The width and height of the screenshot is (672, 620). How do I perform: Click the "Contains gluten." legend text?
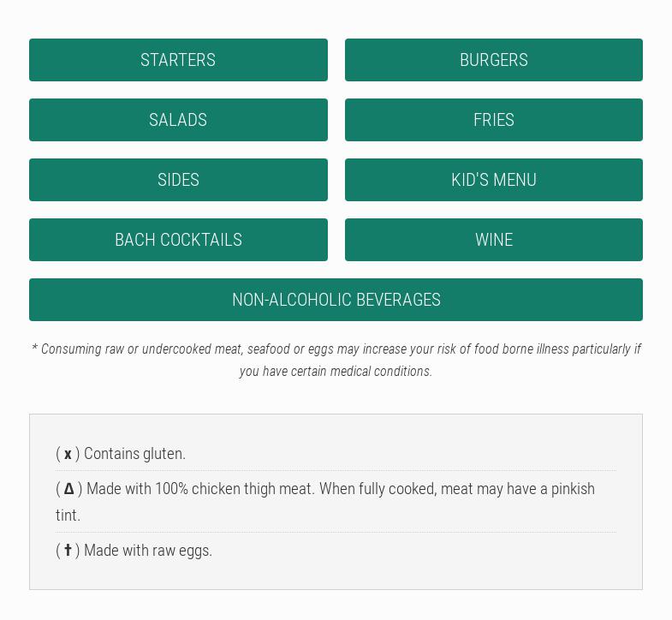point(134,454)
